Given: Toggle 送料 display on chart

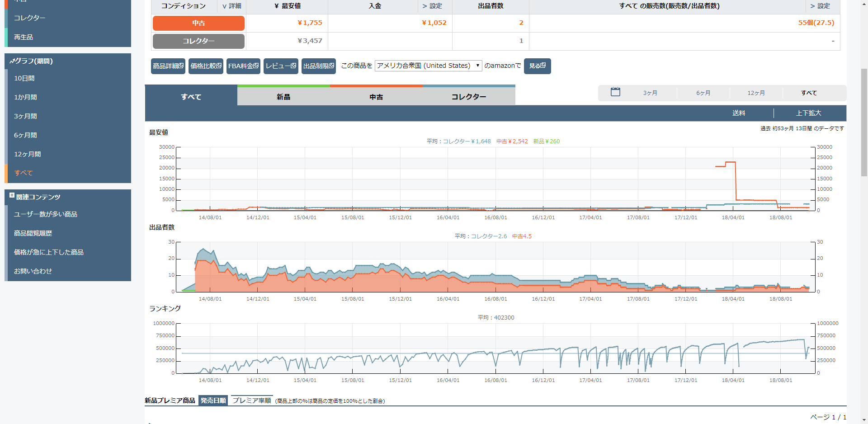Looking at the screenshot, I should click(x=738, y=113).
